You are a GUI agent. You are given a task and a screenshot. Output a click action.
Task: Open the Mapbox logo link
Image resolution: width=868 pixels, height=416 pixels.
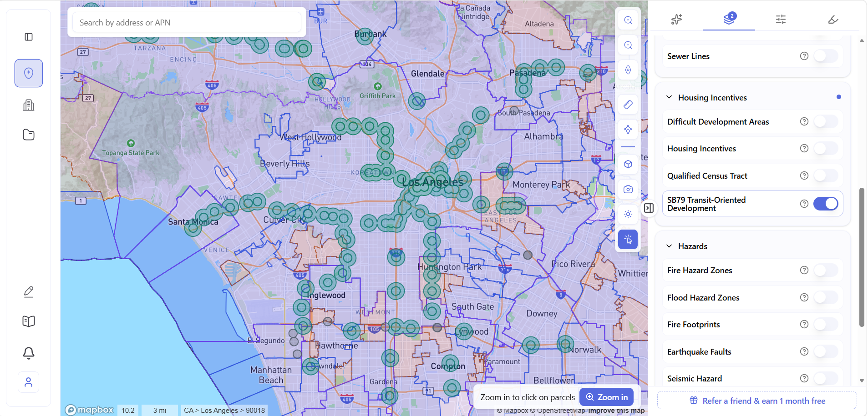coord(89,410)
